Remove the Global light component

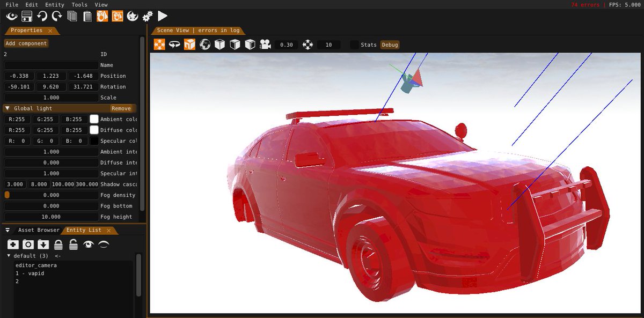pyautogui.click(x=121, y=108)
